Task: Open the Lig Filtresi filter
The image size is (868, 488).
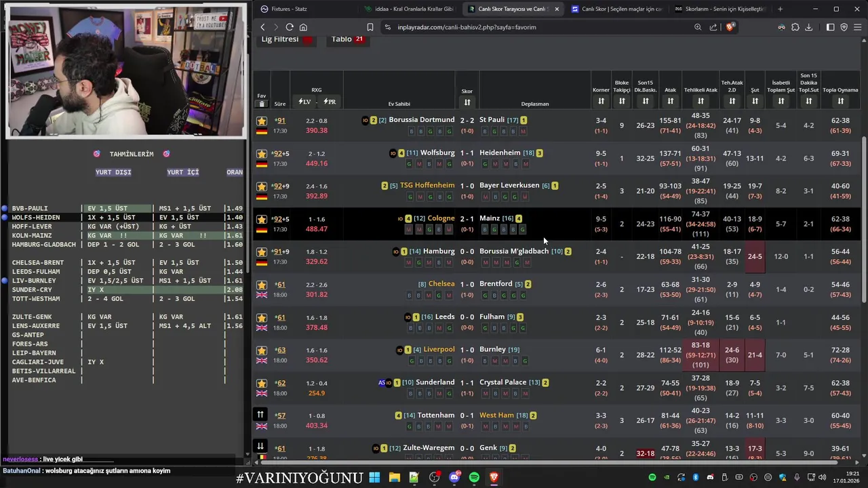Action: [x=288, y=39]
